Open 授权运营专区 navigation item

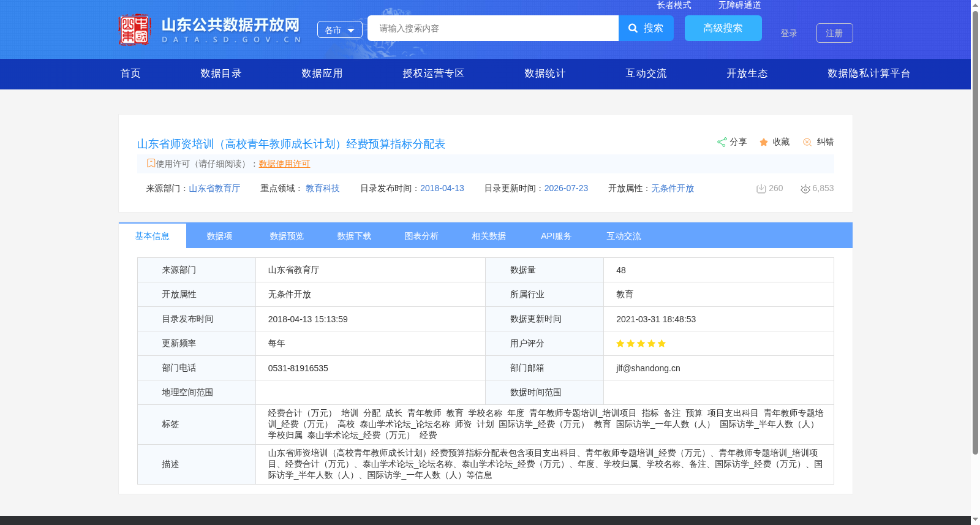tap(434, 74)
